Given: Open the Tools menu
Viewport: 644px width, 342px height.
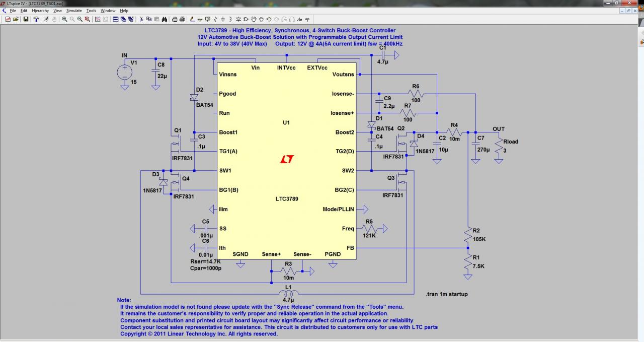Looking at the screenshot, I should [91, 11].
